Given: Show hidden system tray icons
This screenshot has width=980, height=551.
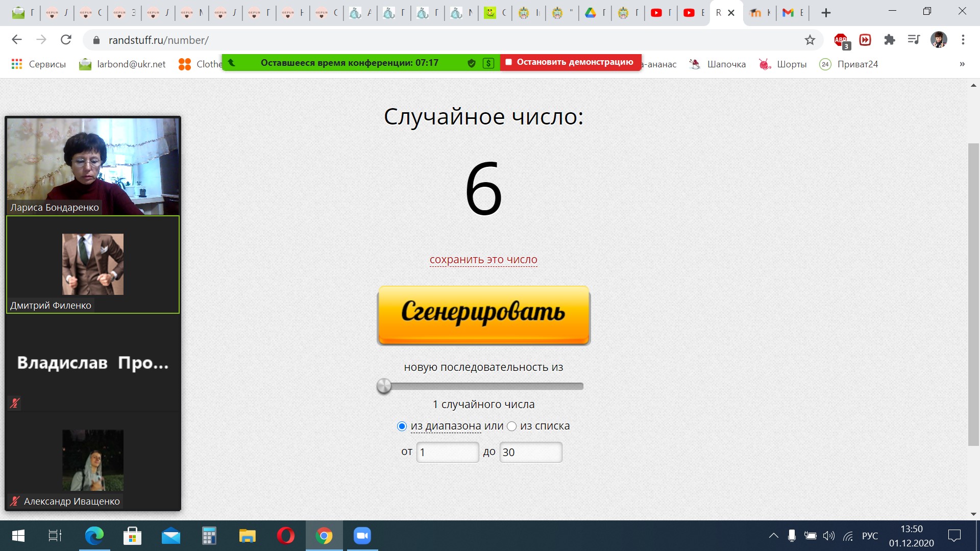Looking at the screenshot, I should [774, 536].
